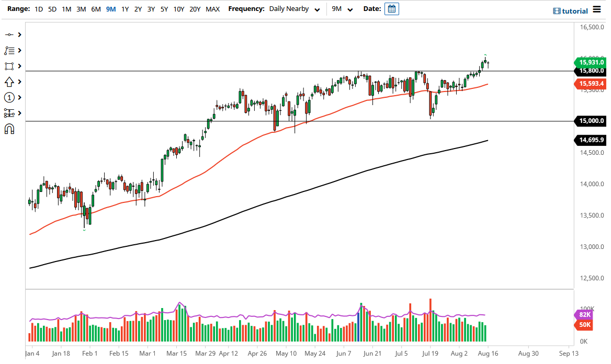Select the 1D range
This screenshot has height=364, width=611.
(x=39, y=9)
